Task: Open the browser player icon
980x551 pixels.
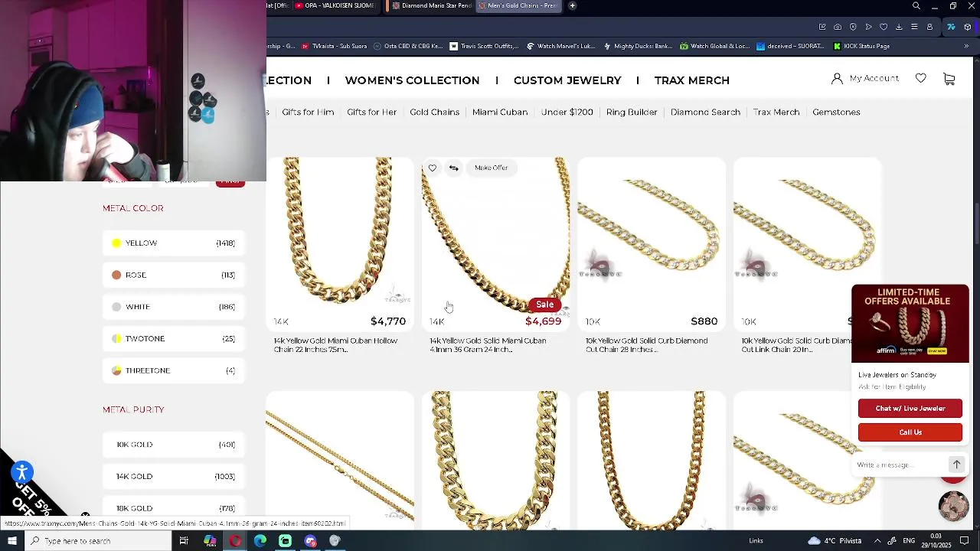Action: (868, 27)
